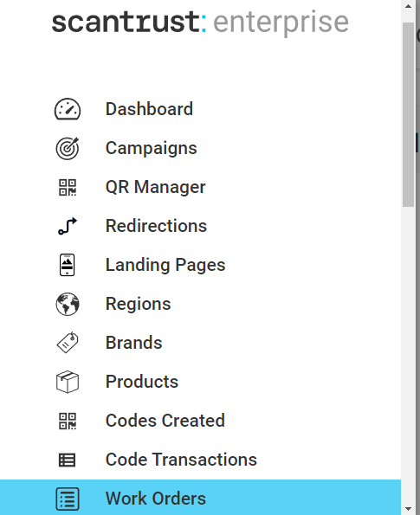Click the Brands price tag icon
This screenshot has width=420, height=515.
(68, 343)
